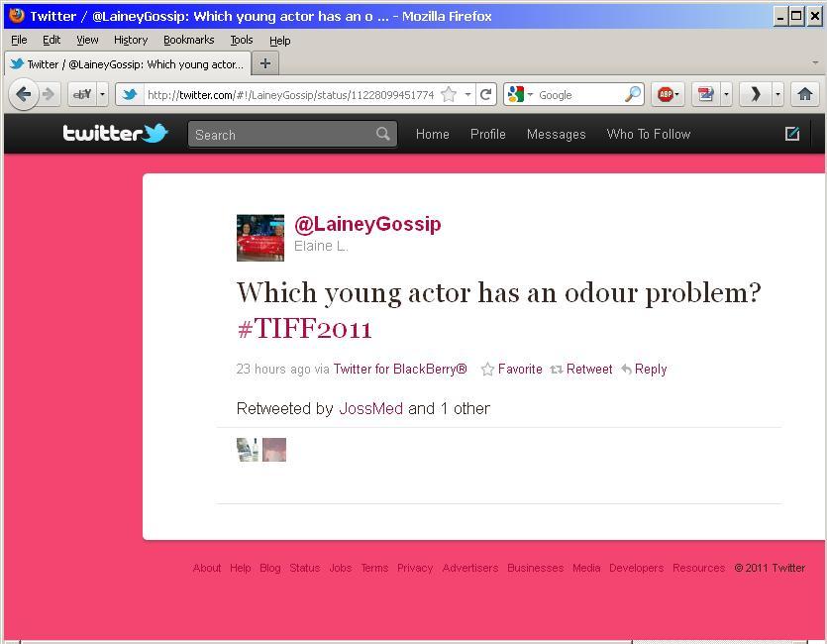Open the Tools menu
Image resolution: width=827 pixels, height=644 pixels.
242,40
